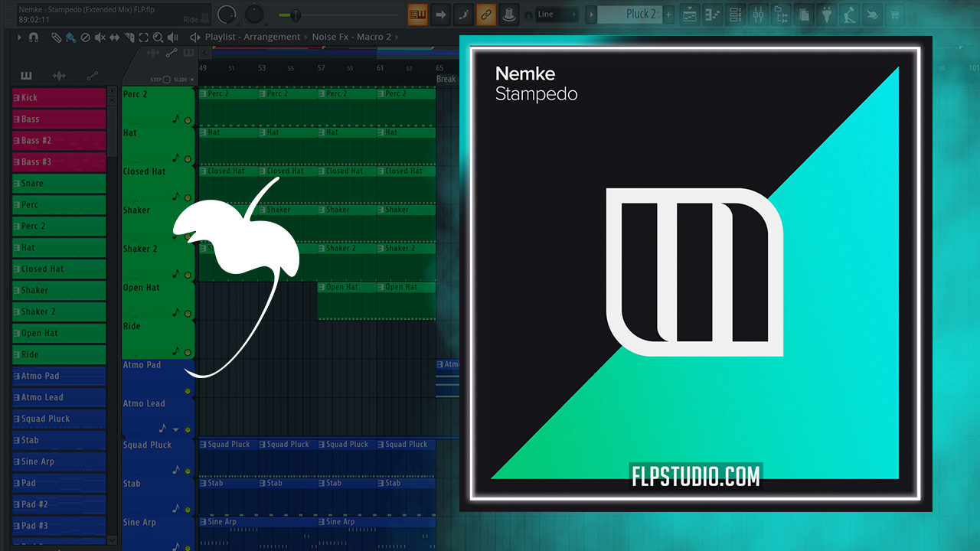Open the Plugin database plug icon
The image size is (980, 551).
click(x=826, y=15)
